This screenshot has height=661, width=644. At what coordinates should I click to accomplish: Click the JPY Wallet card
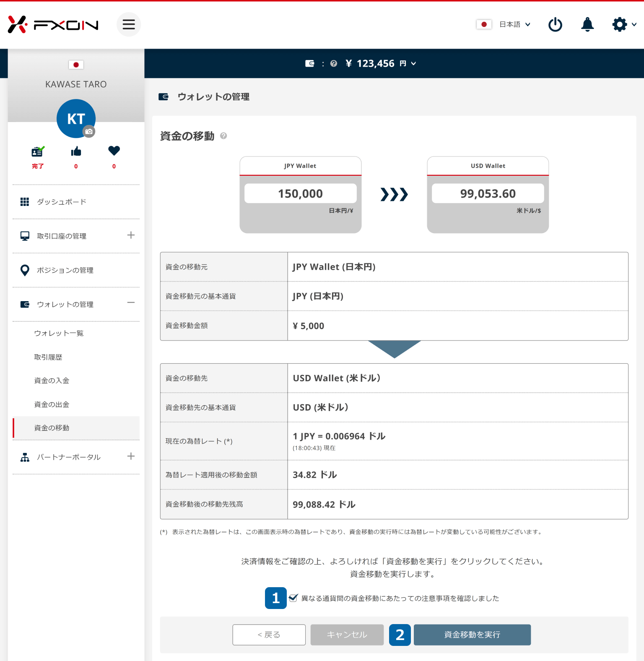click(301, 195)
